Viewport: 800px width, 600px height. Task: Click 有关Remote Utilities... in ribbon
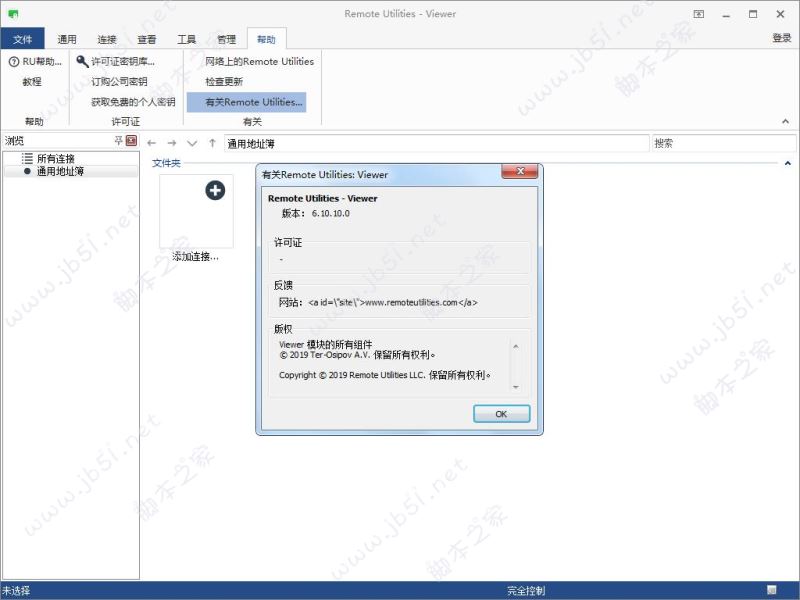(246, 102)
